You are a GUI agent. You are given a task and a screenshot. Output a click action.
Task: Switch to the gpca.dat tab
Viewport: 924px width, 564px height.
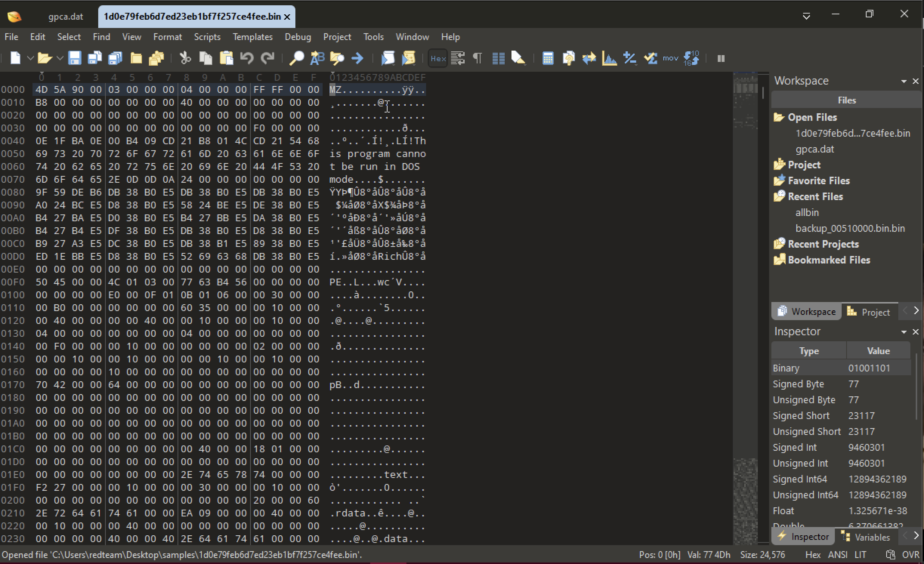[66, 17]
